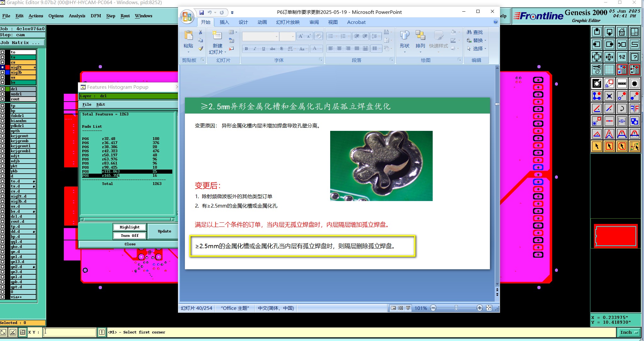Open the DFM menu
This screenshot has height=341, width=644.
[96, 16]
